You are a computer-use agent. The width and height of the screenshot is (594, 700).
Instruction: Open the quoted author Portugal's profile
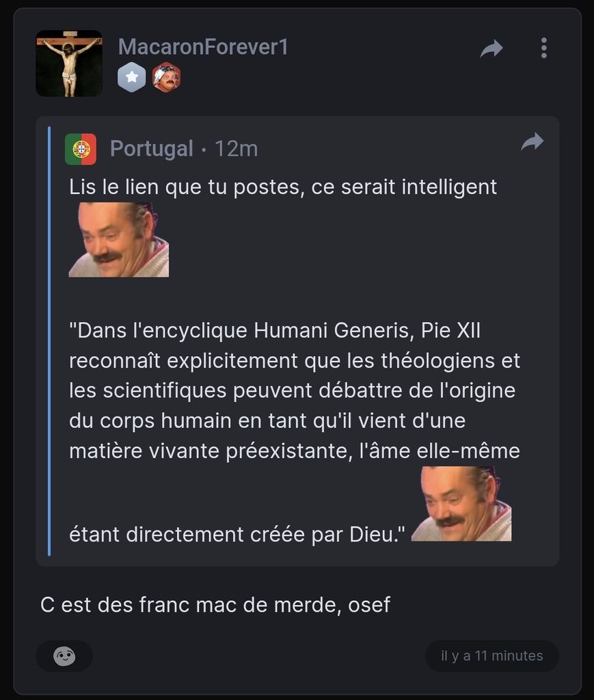(x=151, y=149)
